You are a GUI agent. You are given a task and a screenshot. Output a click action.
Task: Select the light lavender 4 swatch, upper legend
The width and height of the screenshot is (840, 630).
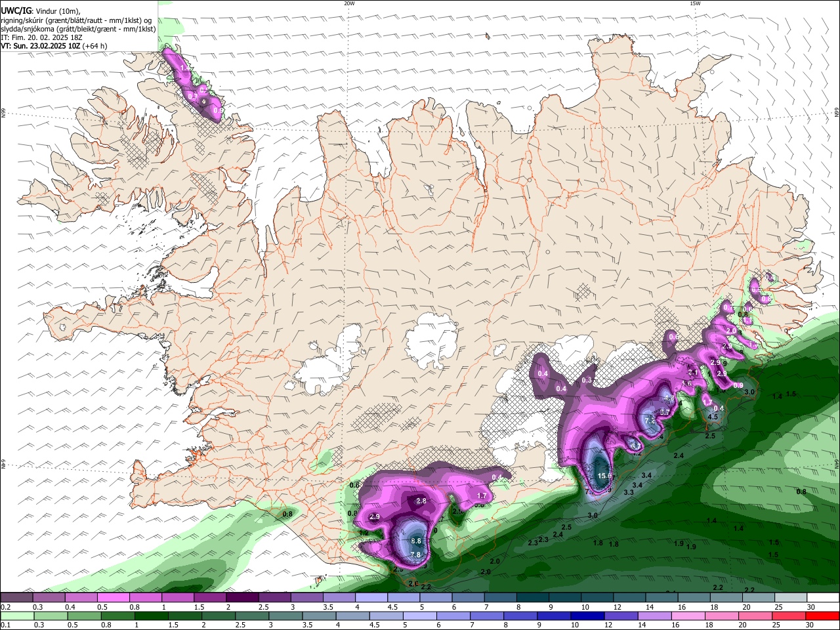tap(371, 597)
